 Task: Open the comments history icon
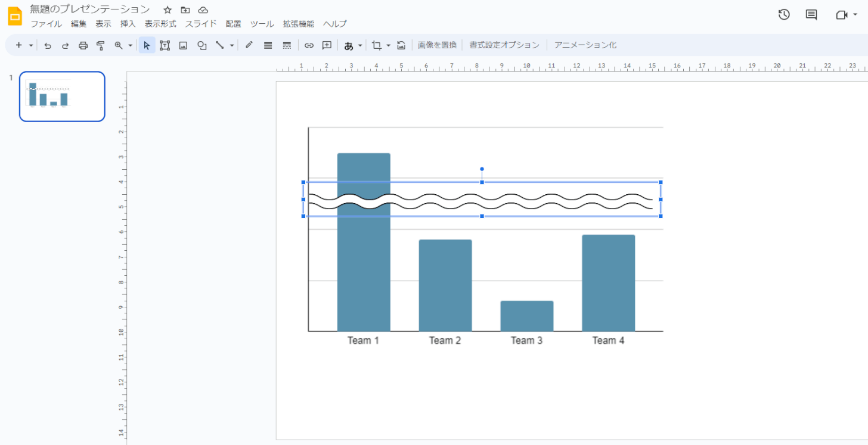click(811, 15)
